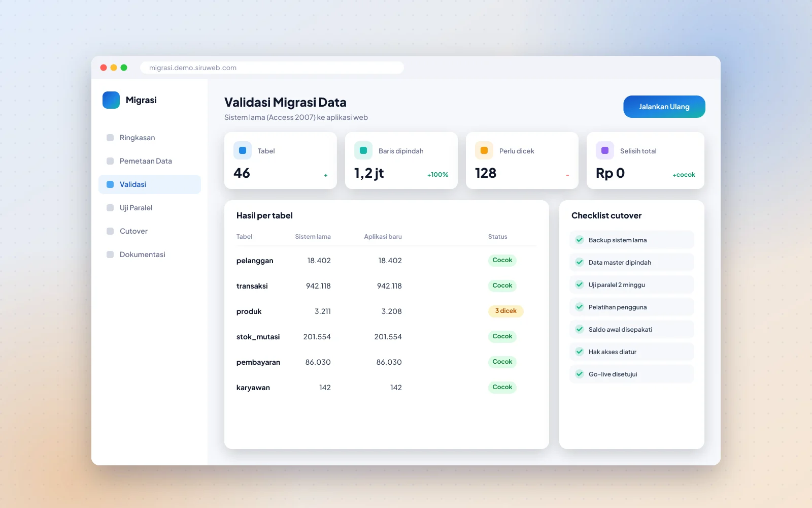Toggle the Go-live disetujui checkmark
812x508 pixels.
pos(580,374)
